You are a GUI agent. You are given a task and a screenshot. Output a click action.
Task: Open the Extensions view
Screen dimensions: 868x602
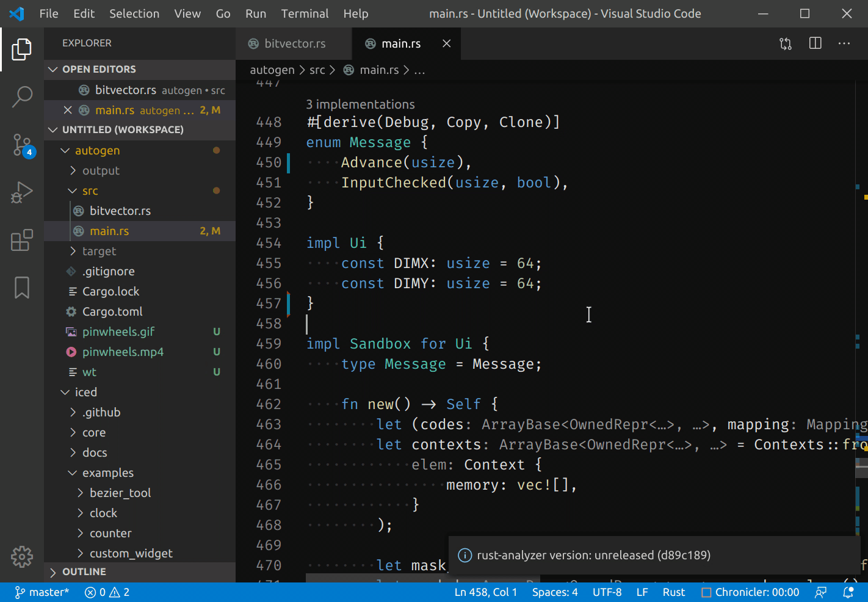point(22,240)
